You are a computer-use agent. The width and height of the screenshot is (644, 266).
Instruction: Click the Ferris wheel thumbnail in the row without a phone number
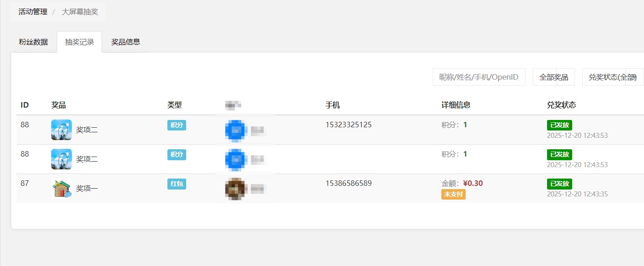click(x=61, y=159)
